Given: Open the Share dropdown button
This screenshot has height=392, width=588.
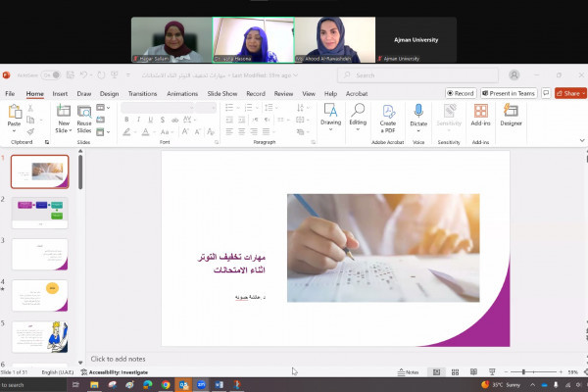Looking at the screenshot, I should 569,93.
